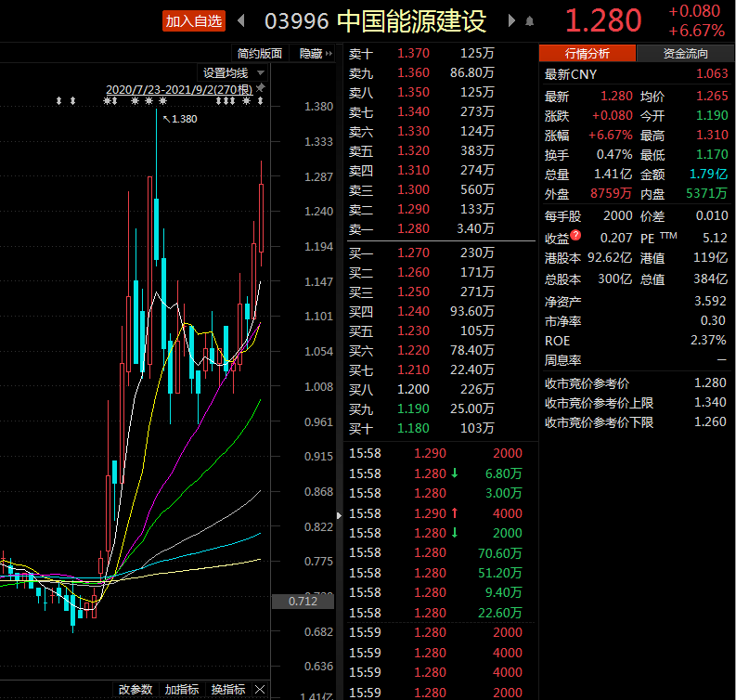Go to the previous stock with left arrow
The image size is (736, 700).
(x=241, y=20)
